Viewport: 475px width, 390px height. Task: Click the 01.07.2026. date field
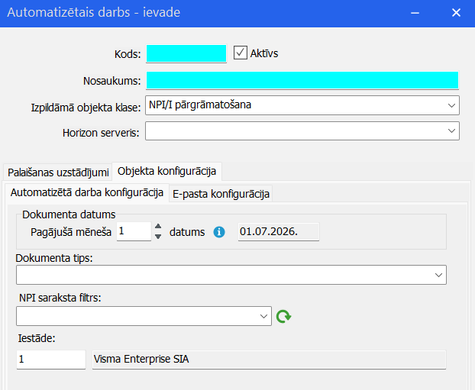click(278, 231)
